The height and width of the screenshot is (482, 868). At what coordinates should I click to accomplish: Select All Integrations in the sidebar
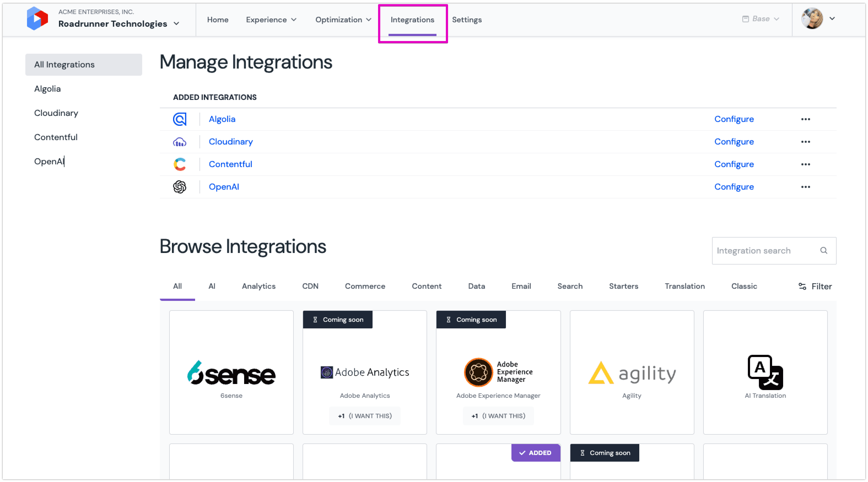point(83,65)
